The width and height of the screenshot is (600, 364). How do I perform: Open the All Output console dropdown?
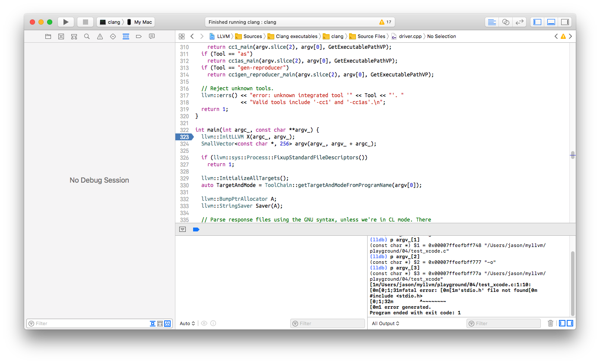[385, 323]
